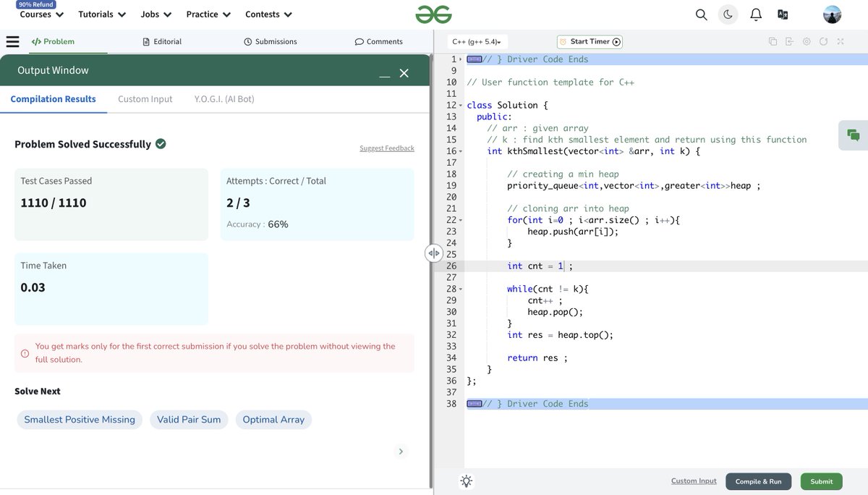868x495 pixels.
Task: Open the hamburger sidebar menu
Action: (12, 42)
